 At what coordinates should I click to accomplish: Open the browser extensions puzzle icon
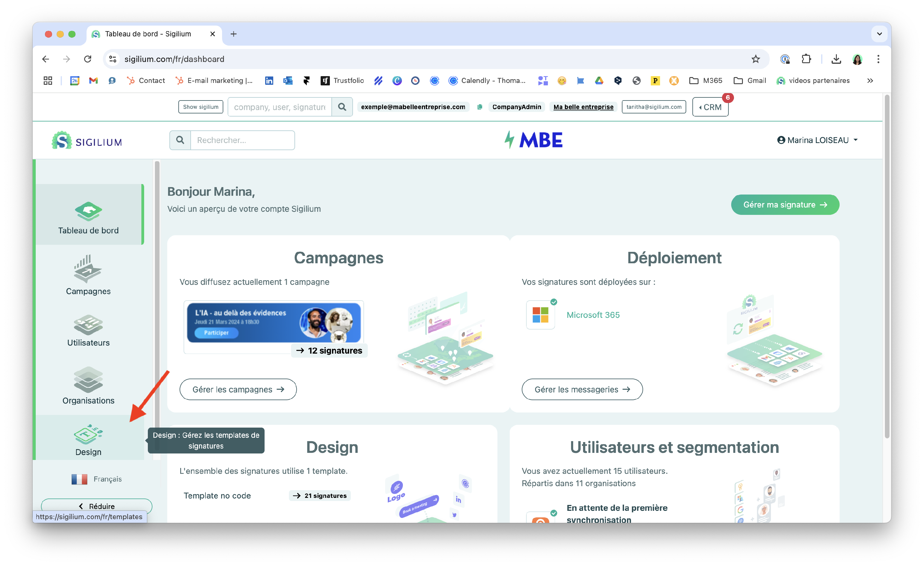[806, 59]
